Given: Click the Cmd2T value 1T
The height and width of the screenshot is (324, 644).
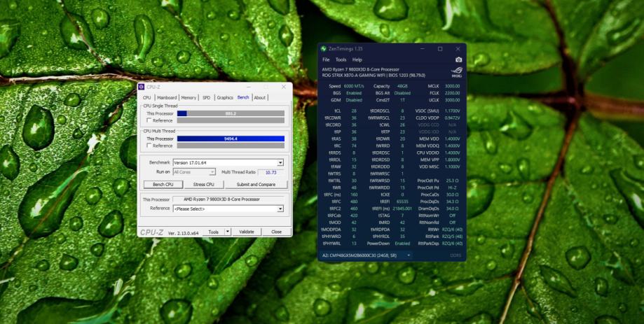Looking at the screenshot, I should (402, 100).
